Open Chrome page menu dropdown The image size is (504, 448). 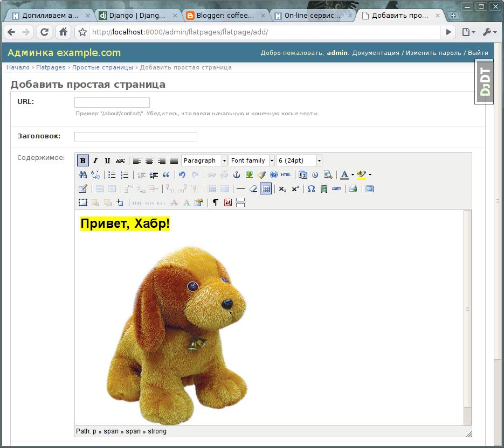tap(468, 32)
